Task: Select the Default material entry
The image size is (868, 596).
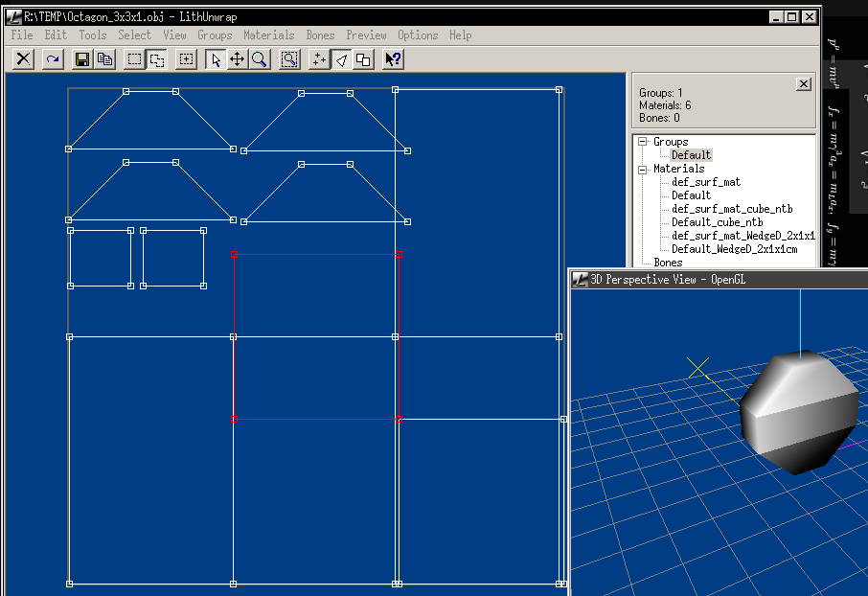Action: [x=691, y=195]
